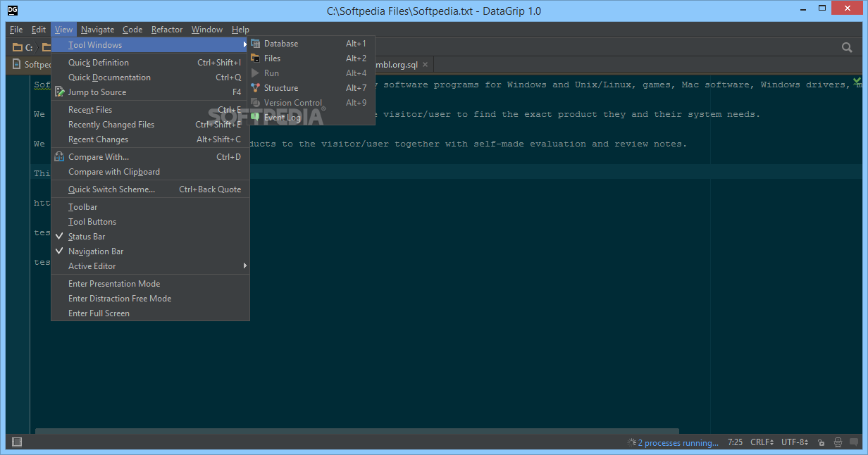Open the Refactor menu
This screenshot has height=455, width=868.
[167, 30]
